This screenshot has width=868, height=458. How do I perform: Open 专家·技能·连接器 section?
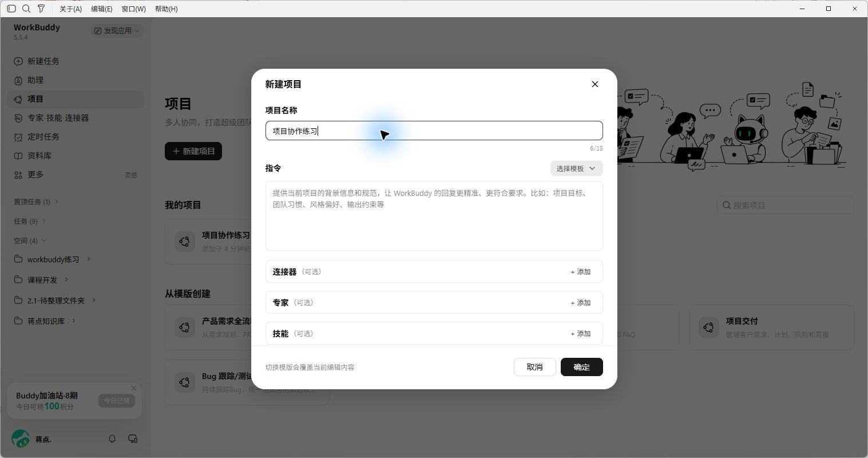pyautogui.click(x=76, y=118)
